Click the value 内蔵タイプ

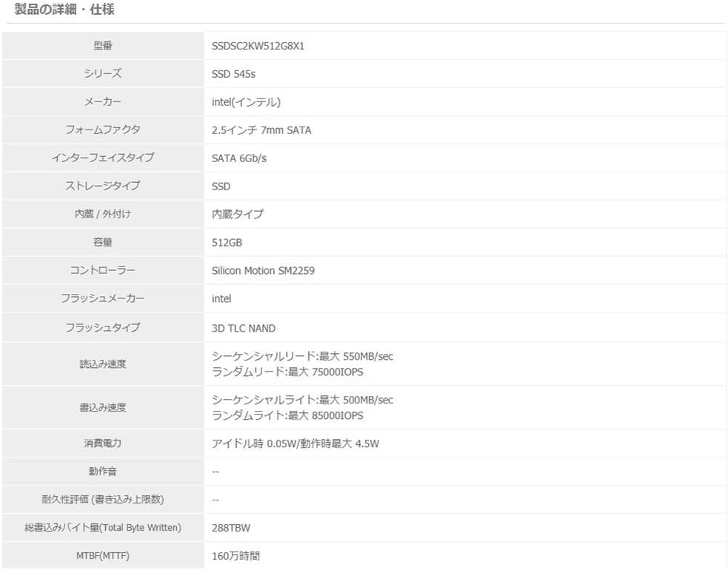238,214
